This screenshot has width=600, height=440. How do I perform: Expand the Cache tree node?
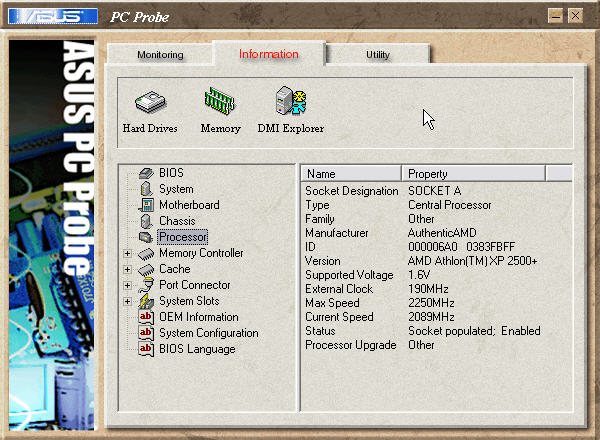[x=127, y=269]
